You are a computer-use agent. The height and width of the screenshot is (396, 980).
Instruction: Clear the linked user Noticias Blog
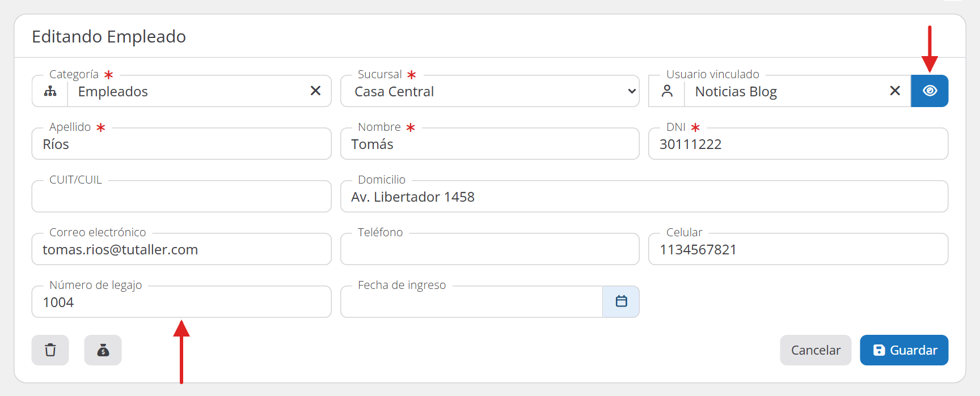pos(895,91)
